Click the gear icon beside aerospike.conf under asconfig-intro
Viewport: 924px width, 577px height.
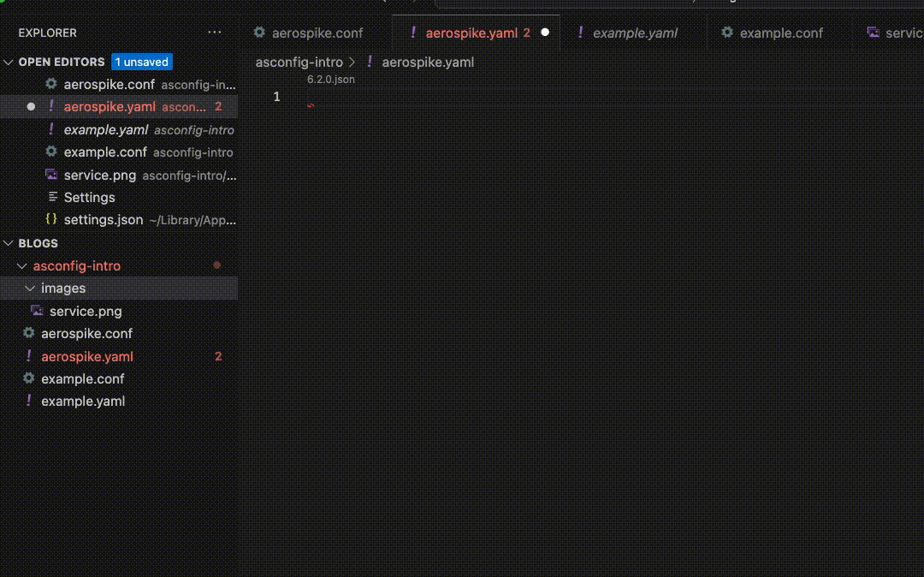click(29, 333)
